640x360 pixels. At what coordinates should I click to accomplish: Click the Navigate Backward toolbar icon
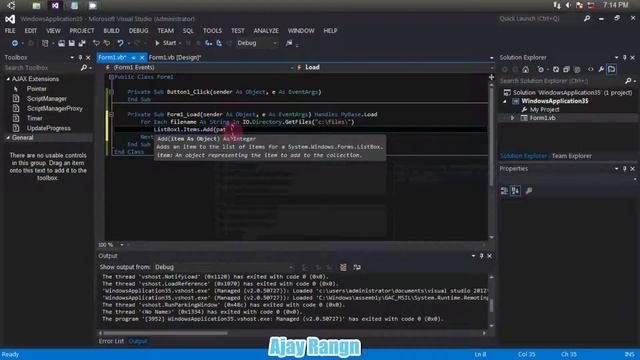pos(15,43)
